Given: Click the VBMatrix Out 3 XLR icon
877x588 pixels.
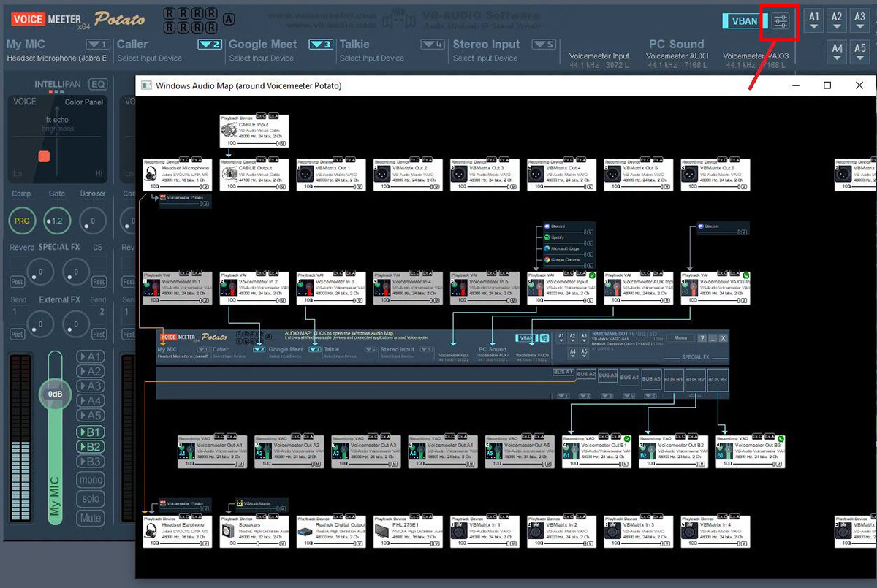Looking at the screenshot, I should pos(460,173).
